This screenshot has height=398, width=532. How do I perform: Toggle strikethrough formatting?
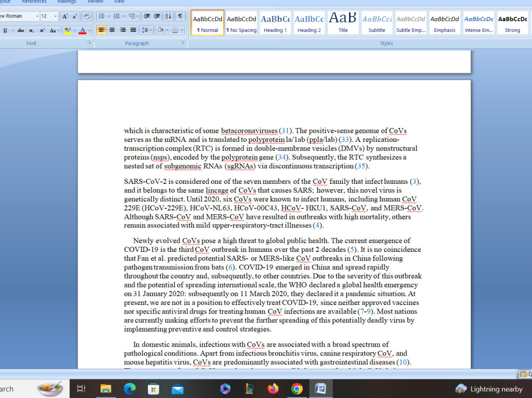tap(21, 30)
